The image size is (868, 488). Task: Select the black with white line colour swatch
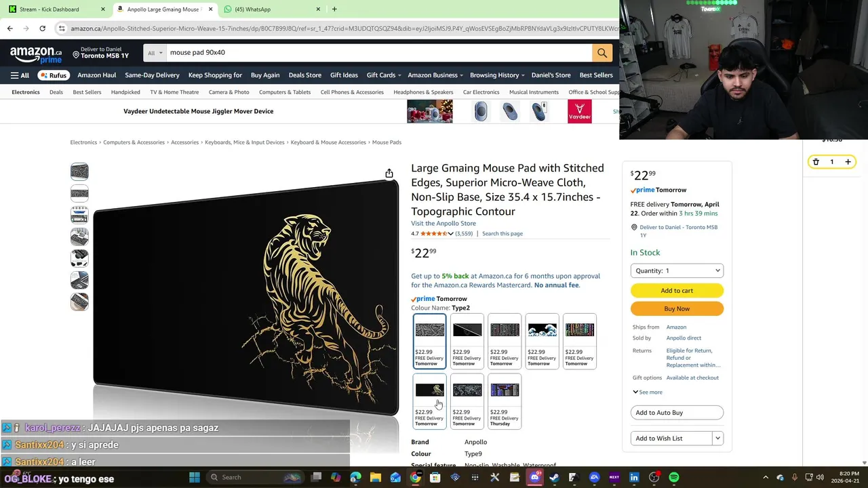467,341
